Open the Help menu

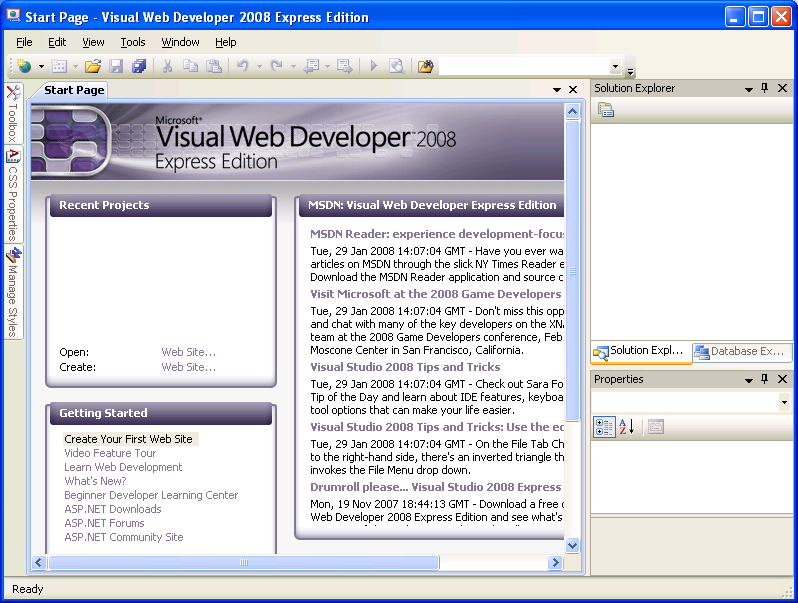(x=225, y=42)
